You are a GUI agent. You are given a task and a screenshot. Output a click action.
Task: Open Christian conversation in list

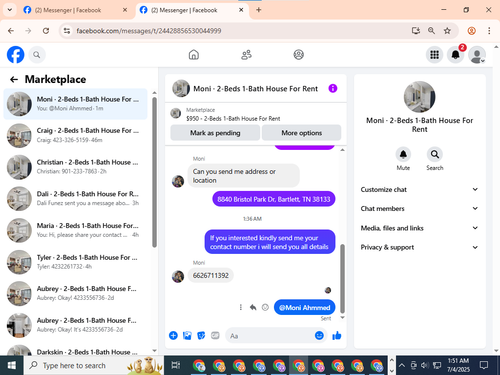pyautogui.click(x=75, y=167)
